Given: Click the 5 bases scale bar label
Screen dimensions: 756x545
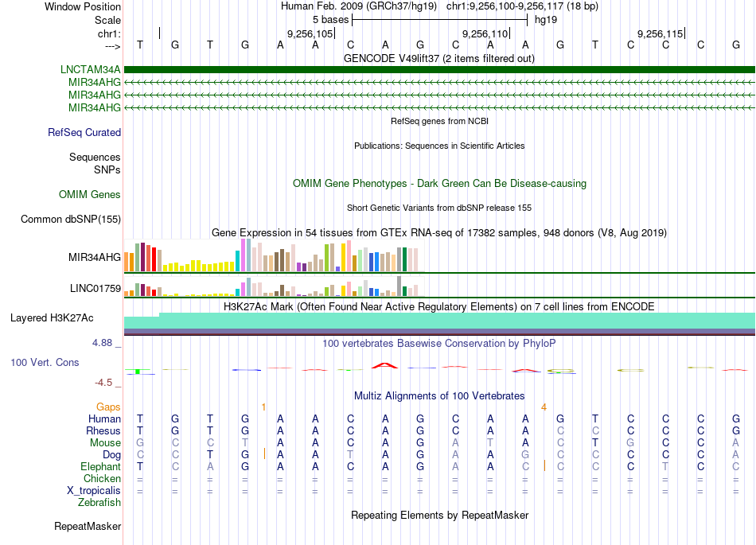Looking at the screenshot, I should 331,20.
